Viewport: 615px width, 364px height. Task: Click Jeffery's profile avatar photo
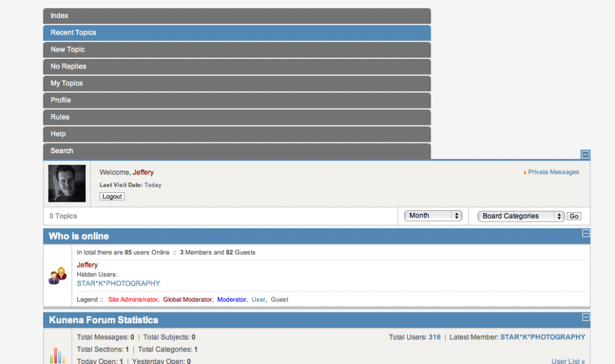click(67, 183)
